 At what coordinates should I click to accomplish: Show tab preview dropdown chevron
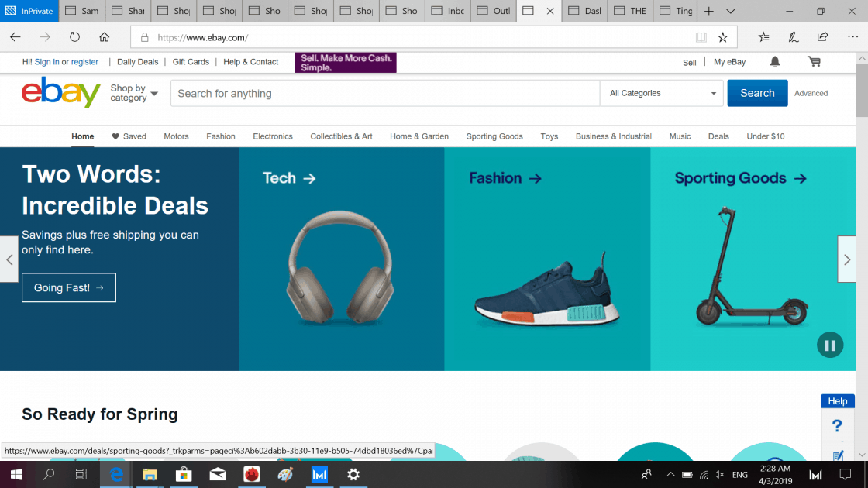tap(731, 11)
